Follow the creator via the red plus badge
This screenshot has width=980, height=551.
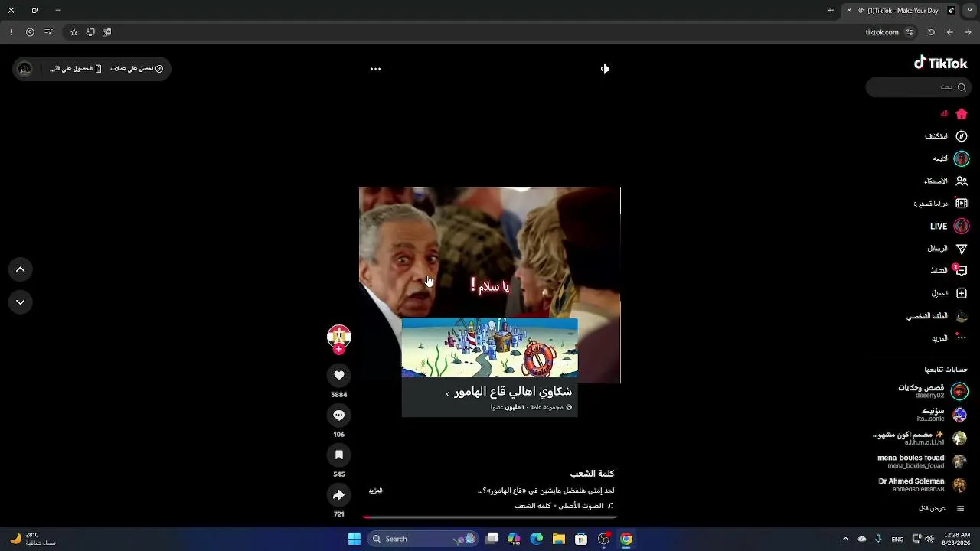339,349
